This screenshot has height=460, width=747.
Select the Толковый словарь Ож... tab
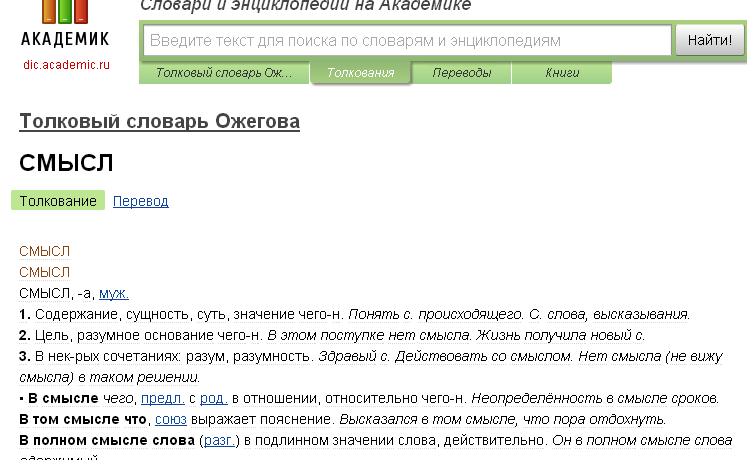tap(224, 73)
